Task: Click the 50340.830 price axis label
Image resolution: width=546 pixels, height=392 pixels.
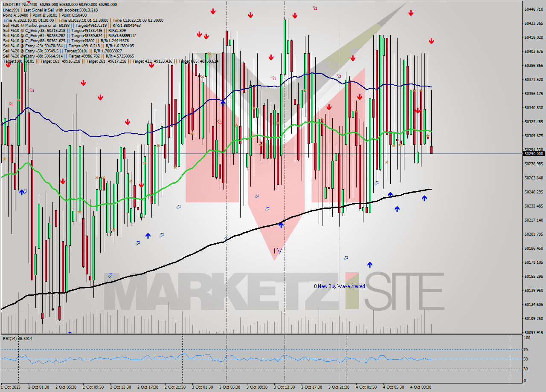Action: pos(534,107)
